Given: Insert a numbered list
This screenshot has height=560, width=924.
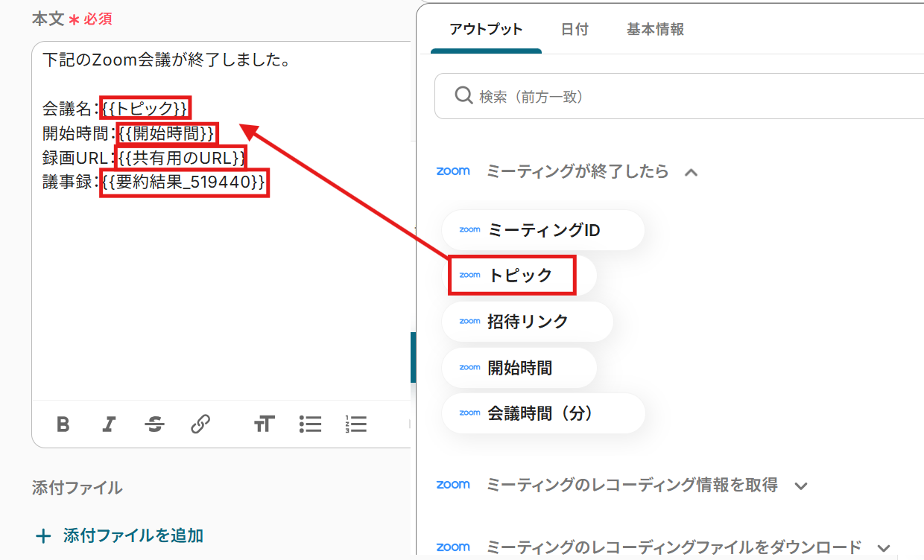Looking at the screenshot, I should pyautogui.click(x=356, y=424).
